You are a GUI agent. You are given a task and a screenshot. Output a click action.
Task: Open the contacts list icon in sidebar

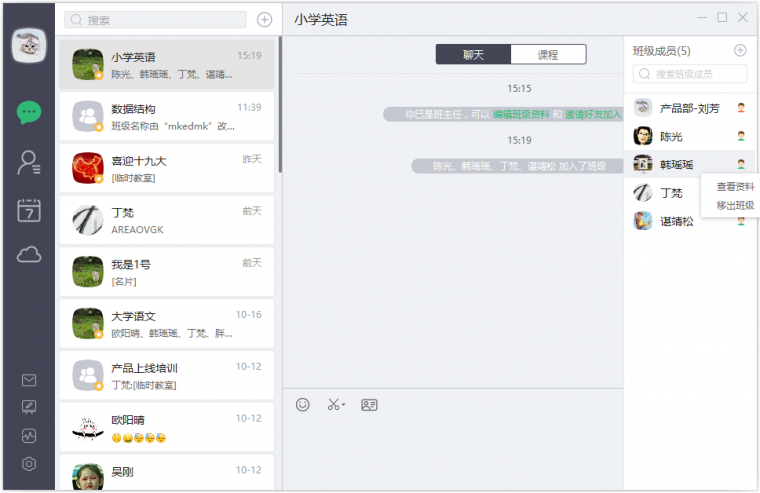pyautogui.click(x=29, y=161)
